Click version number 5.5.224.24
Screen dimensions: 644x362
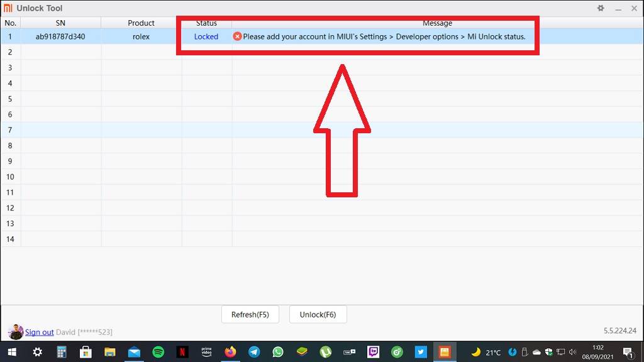point(619,331)
